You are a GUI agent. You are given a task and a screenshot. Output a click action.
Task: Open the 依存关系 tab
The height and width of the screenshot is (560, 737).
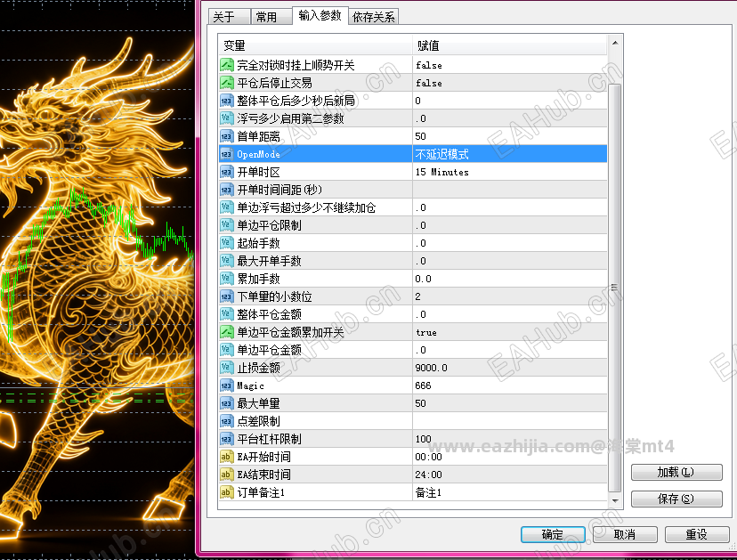(374, 17)
